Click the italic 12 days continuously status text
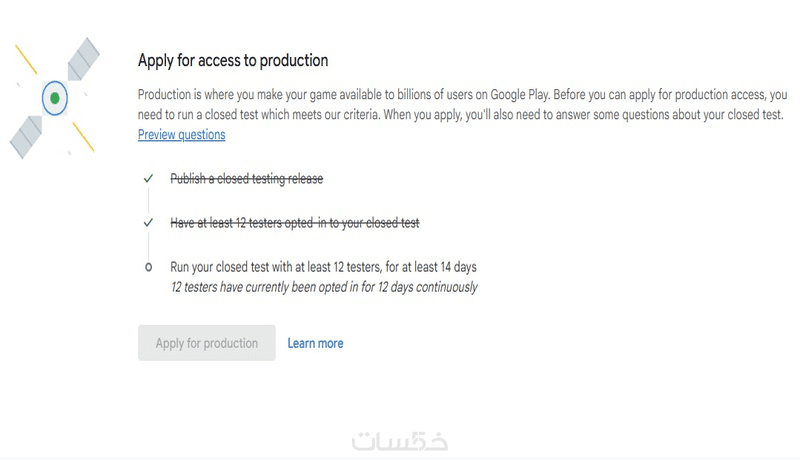The height and width of the screenshot is (460, 800). [323, 287]
